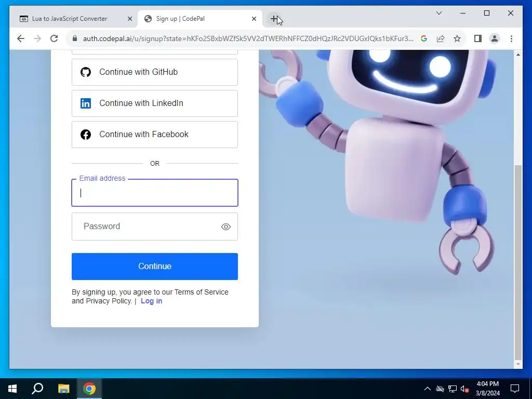The width and height of the screenshot is (532, 399).
Task: Open Windows taskbar search
Action: coord(37,389)
